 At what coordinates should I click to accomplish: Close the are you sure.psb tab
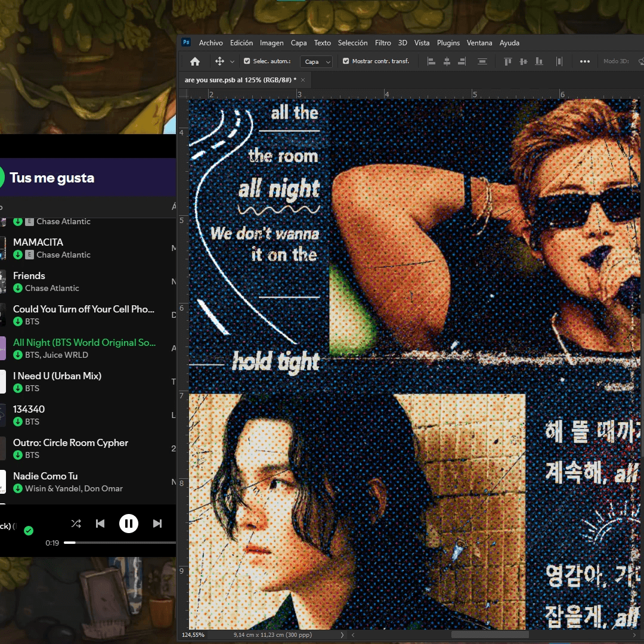[303, 80]
